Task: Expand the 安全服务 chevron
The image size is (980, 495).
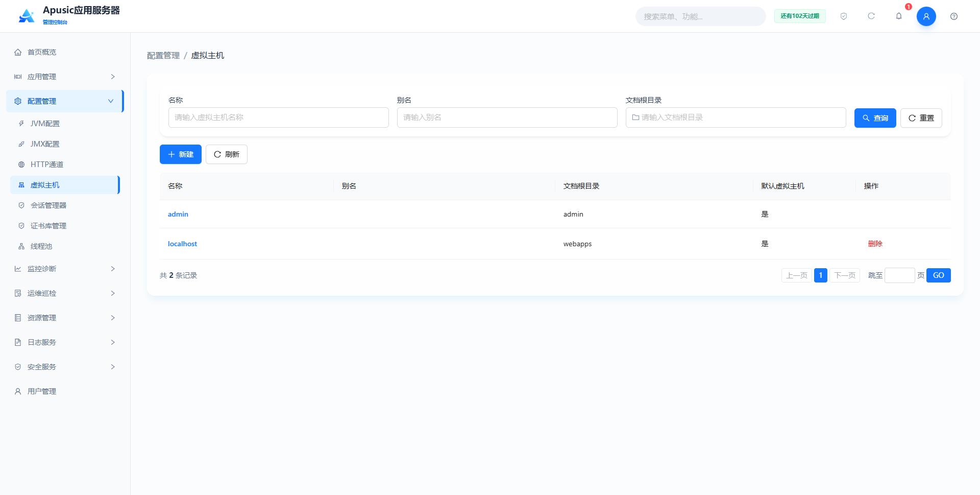Action: coord(113,367)
